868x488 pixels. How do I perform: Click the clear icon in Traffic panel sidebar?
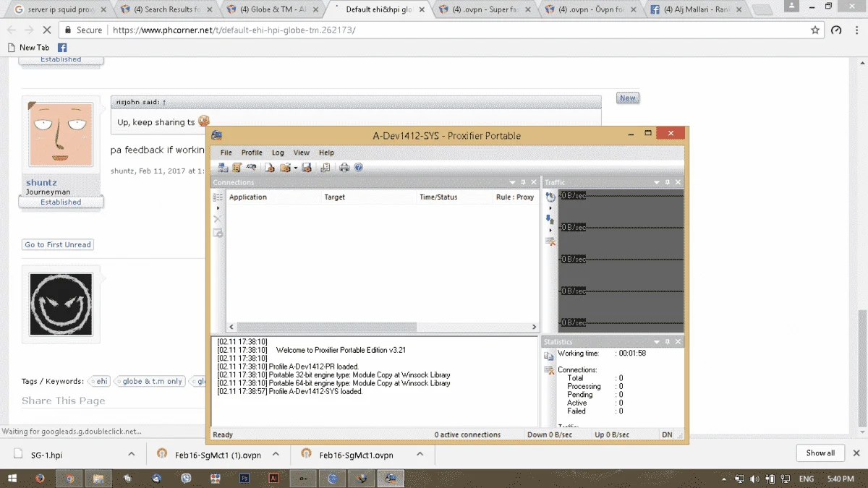(x=550, y=241)
